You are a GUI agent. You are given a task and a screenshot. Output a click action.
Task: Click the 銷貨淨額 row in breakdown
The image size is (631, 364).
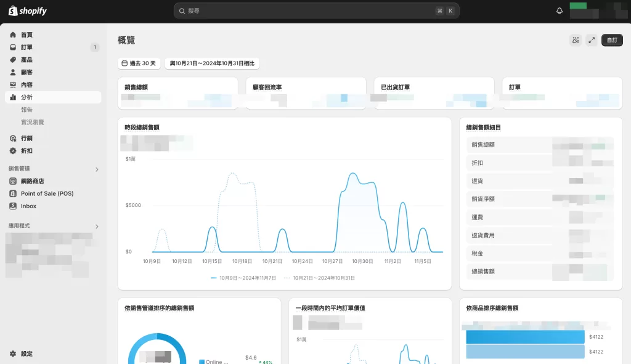(541, 199)
